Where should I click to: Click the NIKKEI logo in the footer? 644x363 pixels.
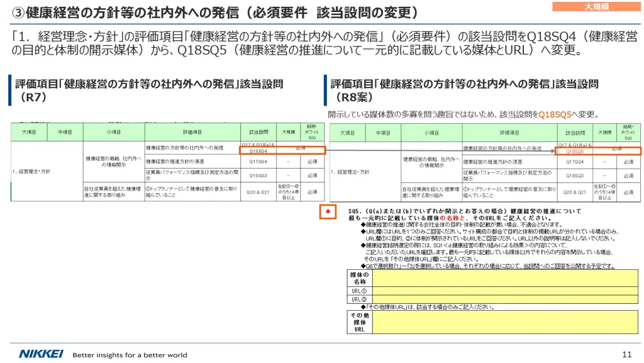[x=42, y=354]
